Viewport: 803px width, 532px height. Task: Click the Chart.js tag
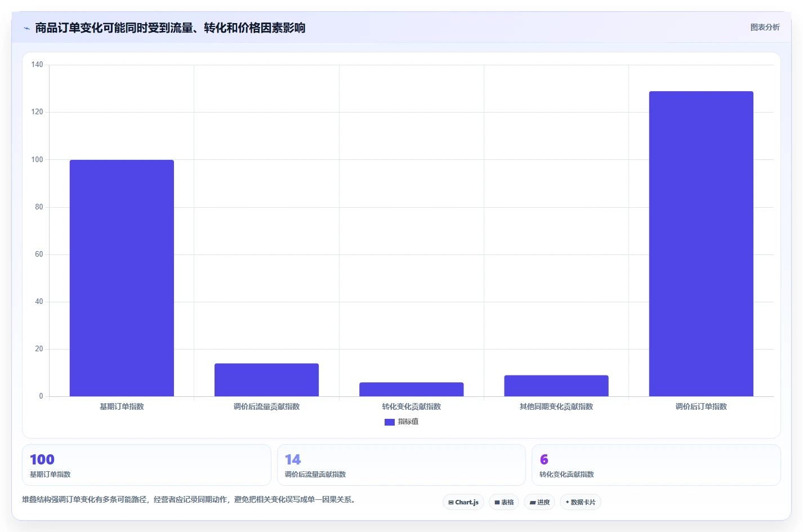pos(463,502)
